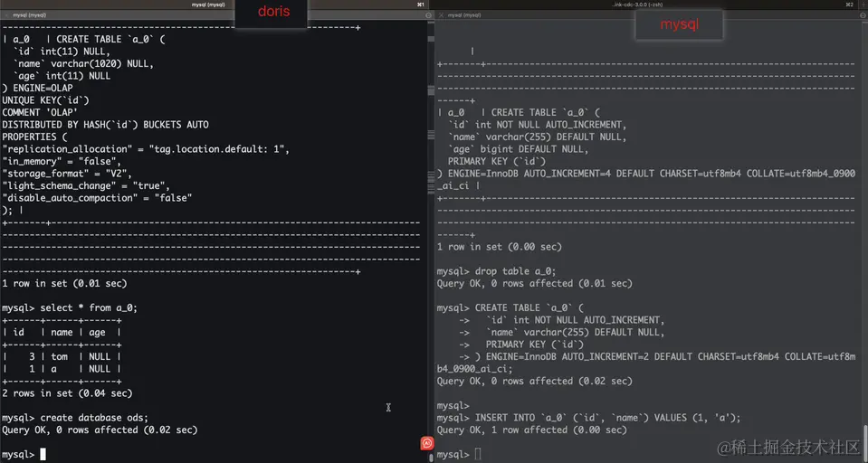
Task: Open the left pane's title-bar menu icon
Action: tap(428, 15)
